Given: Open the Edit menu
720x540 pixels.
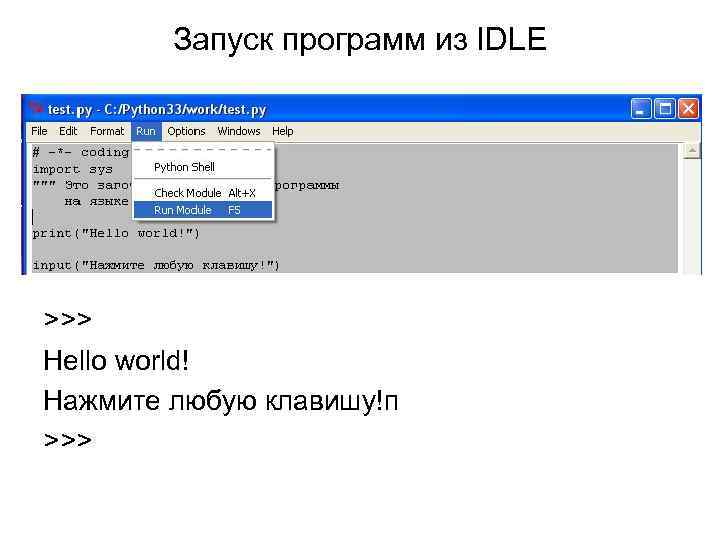Looking at the screenshot, I should pyautogui.click(x=68, y=131).
